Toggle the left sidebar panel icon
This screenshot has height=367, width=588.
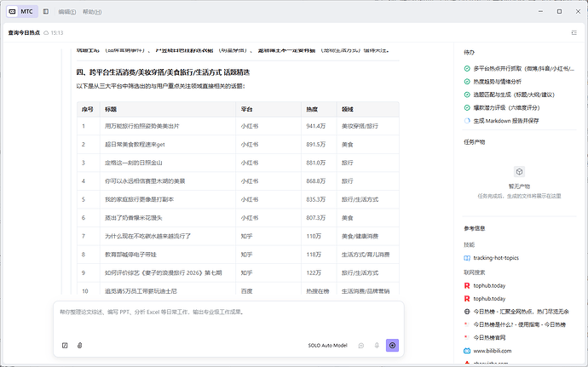46,12
